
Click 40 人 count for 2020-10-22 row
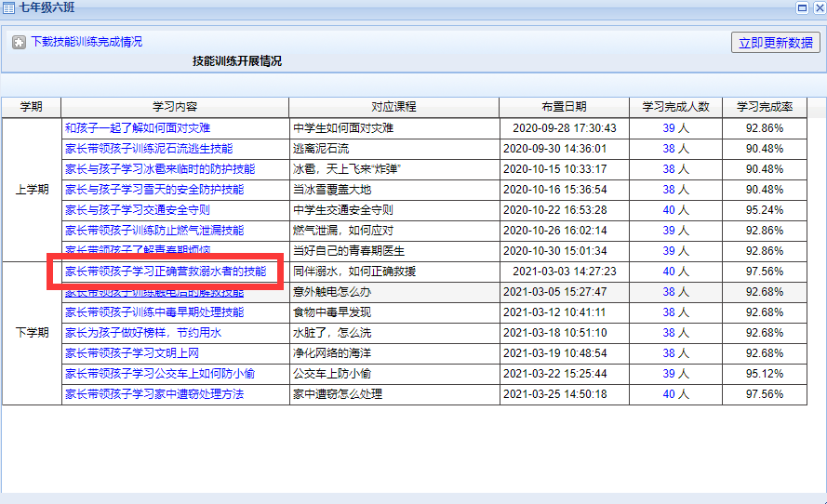tap(675, 210)
